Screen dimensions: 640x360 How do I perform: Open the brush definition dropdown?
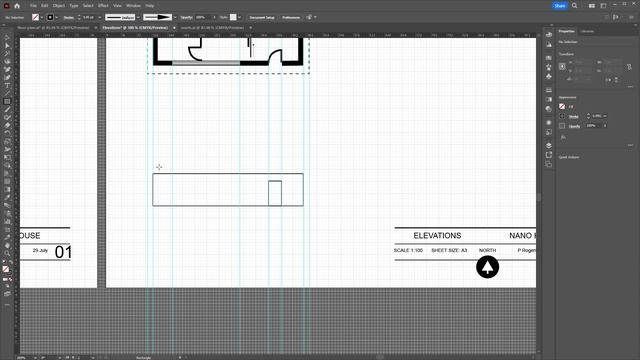pos(175,18)
